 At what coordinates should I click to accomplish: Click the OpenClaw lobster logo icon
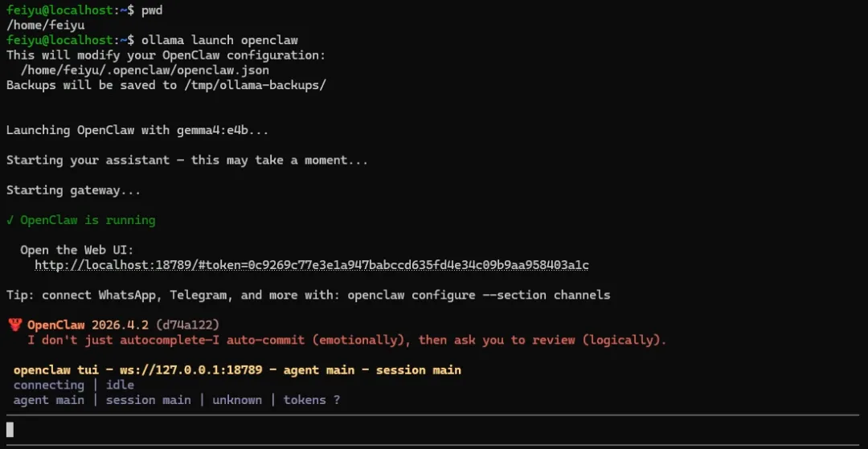click(x=15, y=325)
